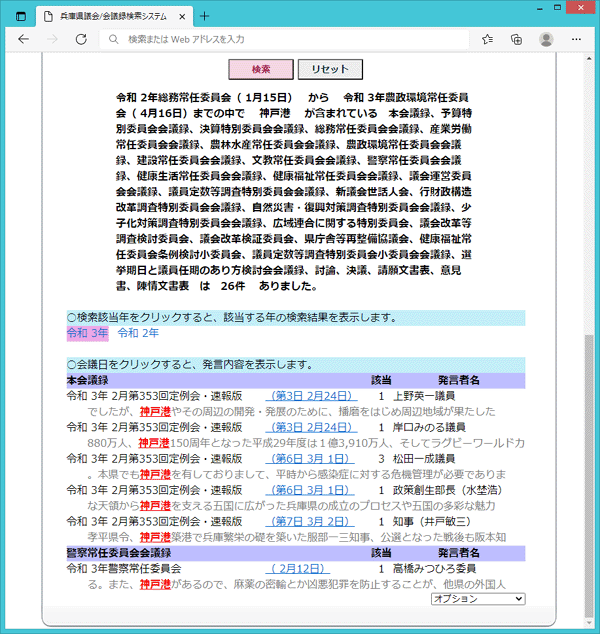Click speaker name 知事（井戸敏三）

(x=432, y=522)
